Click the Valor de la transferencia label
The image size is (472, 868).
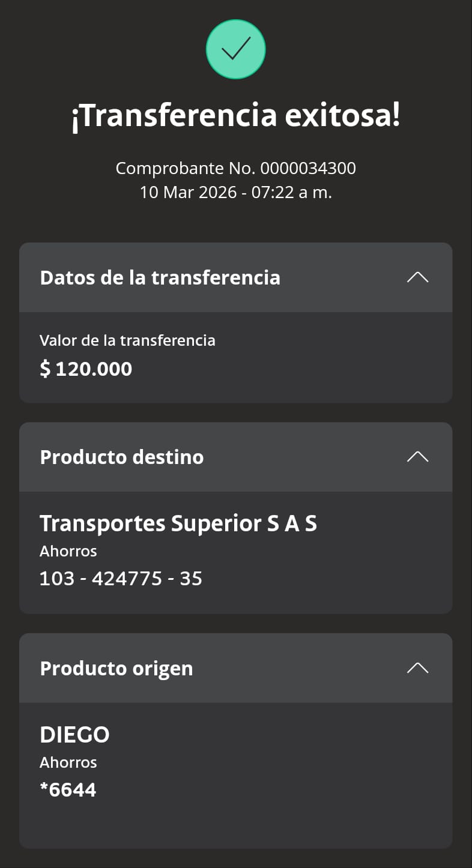click(x=127, y=341)
